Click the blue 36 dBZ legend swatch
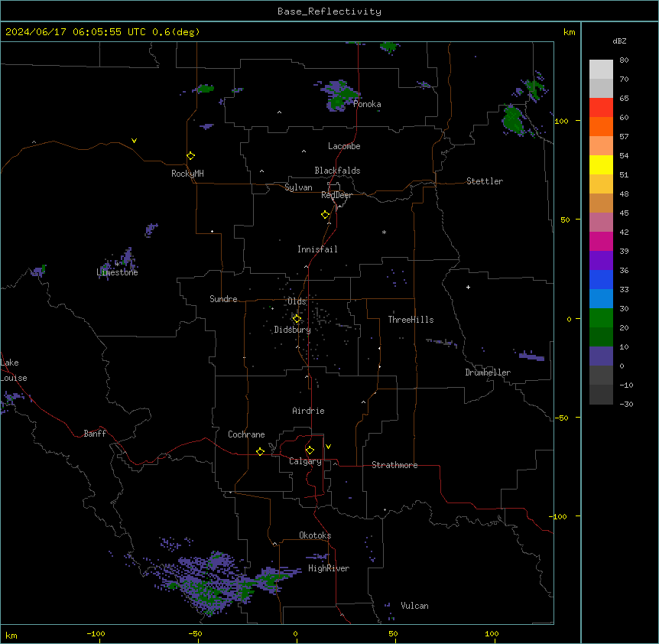659x644 pixels. pyautogui.click(x=601, y=280)
